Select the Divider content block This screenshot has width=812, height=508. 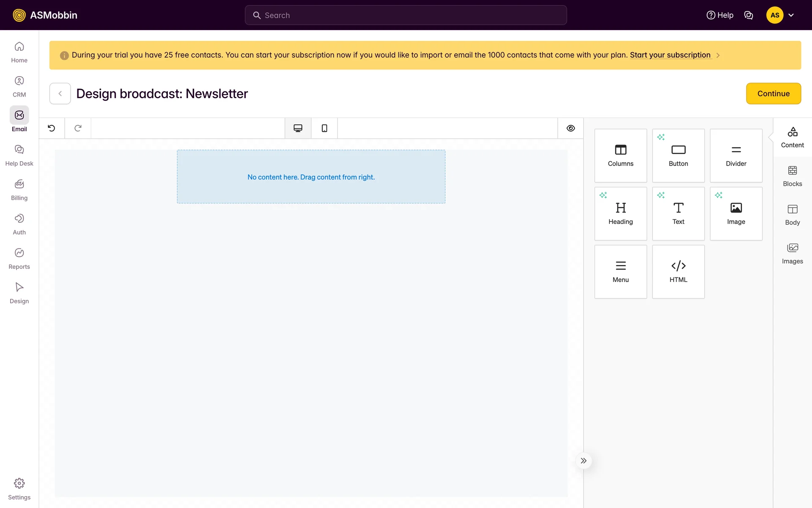click(736, 155)
